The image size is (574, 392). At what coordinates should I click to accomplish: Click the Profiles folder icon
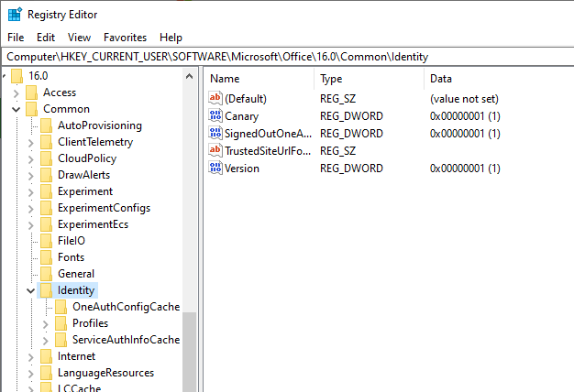(61, 323)
